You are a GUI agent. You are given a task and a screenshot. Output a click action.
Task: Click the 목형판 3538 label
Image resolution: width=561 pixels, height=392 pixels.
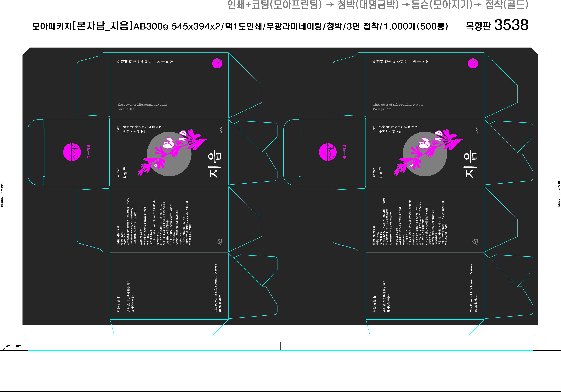(x=497, y=25)
